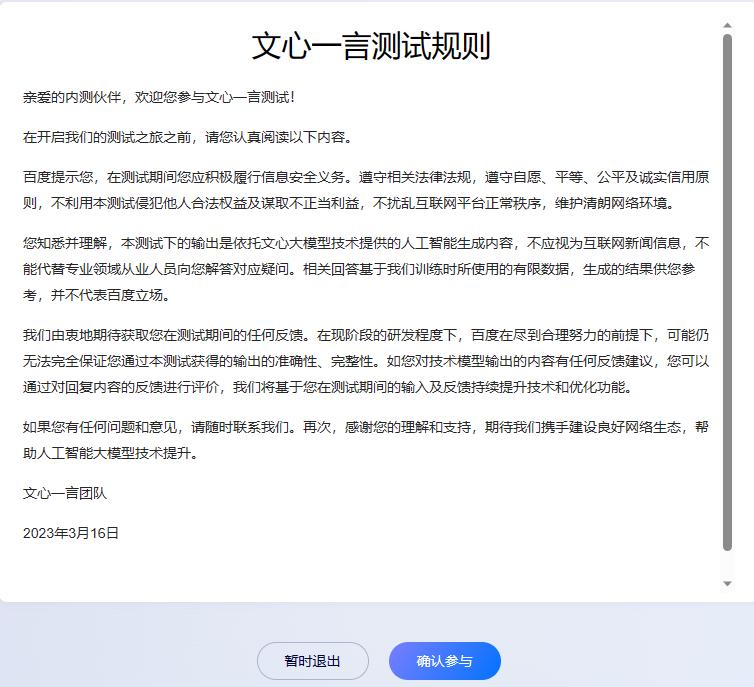The height and width of the screenshot is (687, 754).
Task: Click the paragraph starting 您知悉并理解
Action: click(366, 269)
